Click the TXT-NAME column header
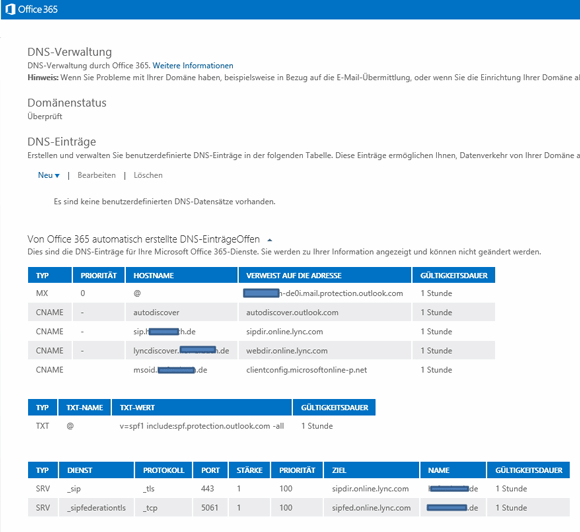 (x=84, y=407)
